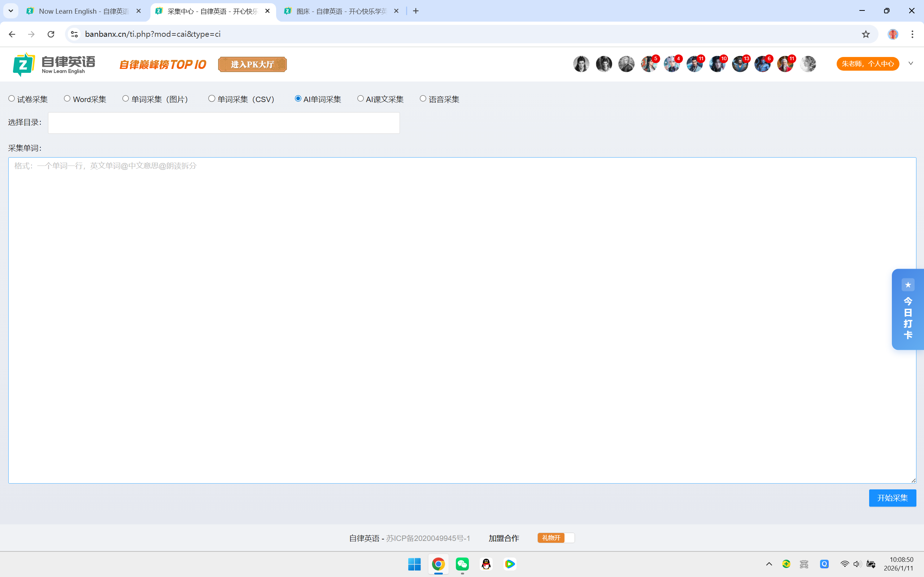Open WeChat from the taskbar
The width and height of the screenshot is (924, 577).
pyautogui.click(x=462, y=564)
